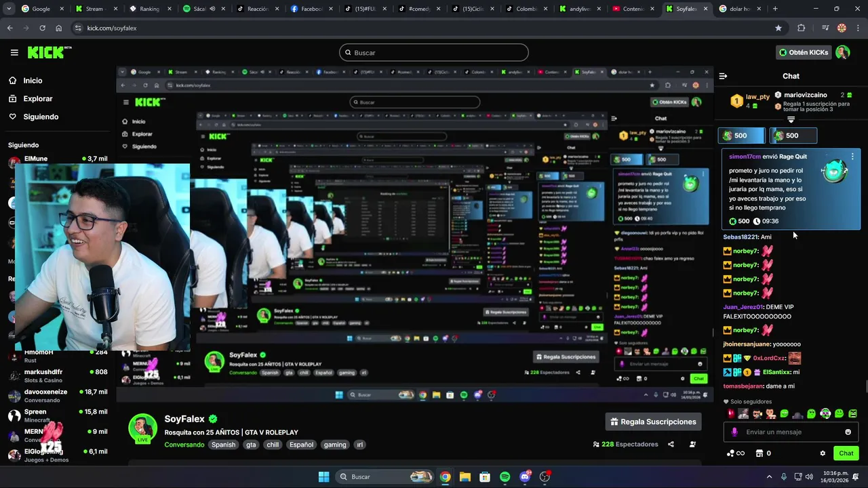Insert the first red quick emote
Viewport: 868px width, 488px height.
pyautogui.click(x=730, y=413)
